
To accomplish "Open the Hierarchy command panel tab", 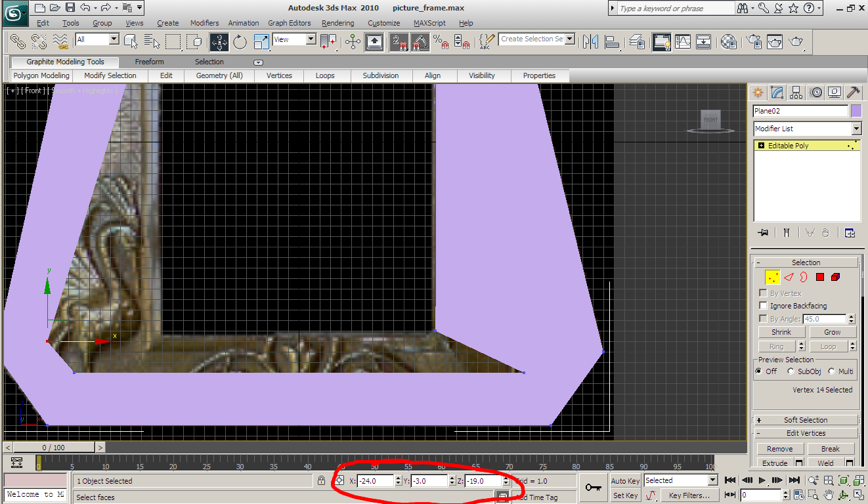I will pyautogui.click(x=796, y=93).
